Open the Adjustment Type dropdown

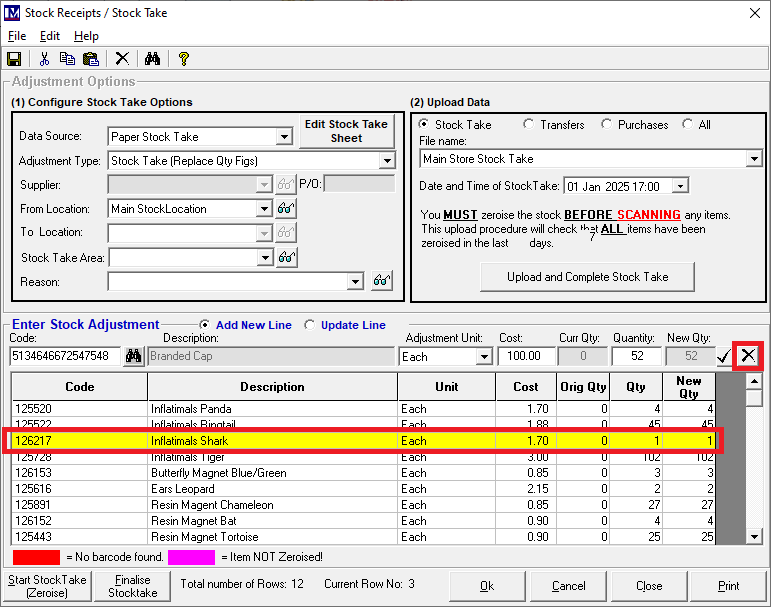click(387, 161)
